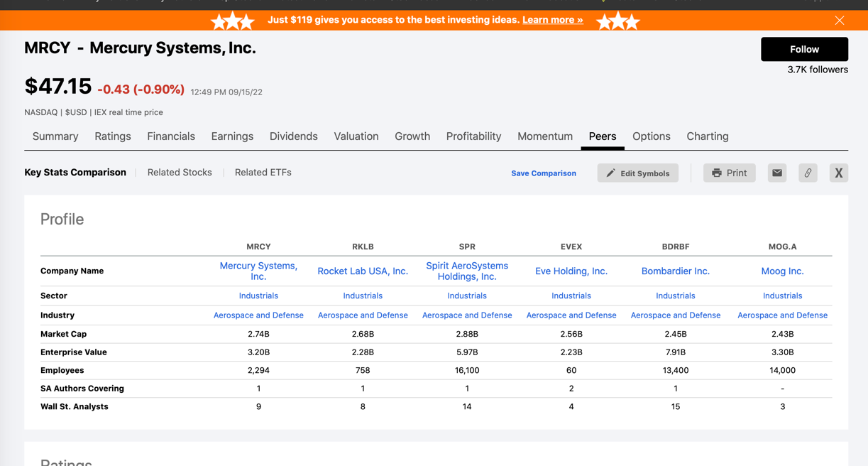Share comparison via the email envelope icon
This screenshot has height=466, width=868.
click(776, 173)
